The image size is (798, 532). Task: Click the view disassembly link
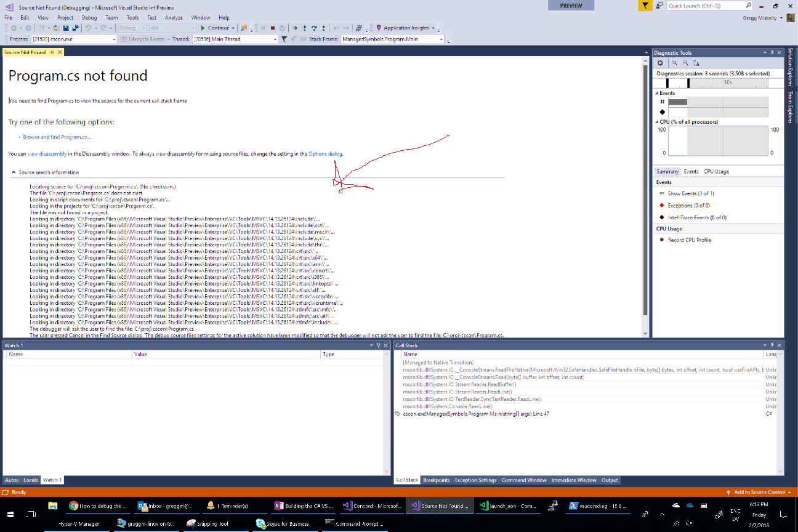pos(47,153)
